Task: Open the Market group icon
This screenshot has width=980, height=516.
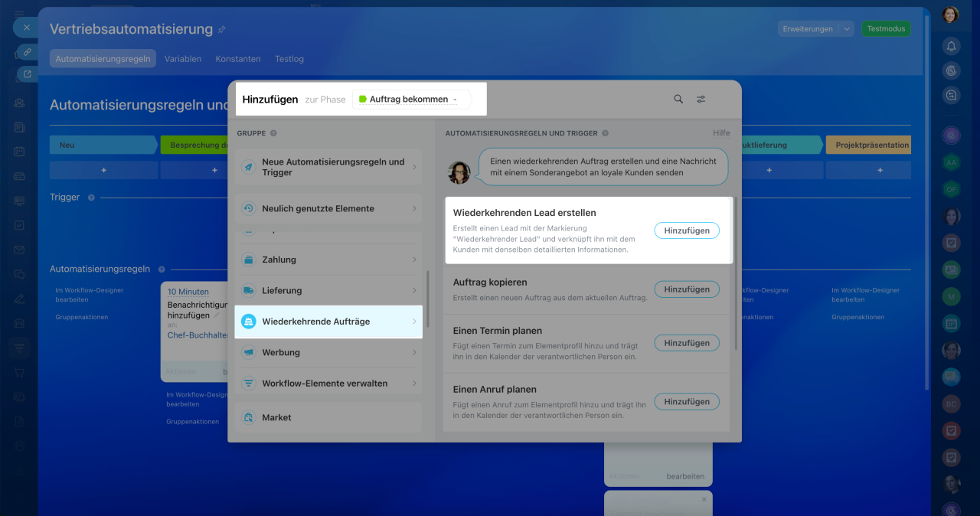Action: tap(248, 417)
